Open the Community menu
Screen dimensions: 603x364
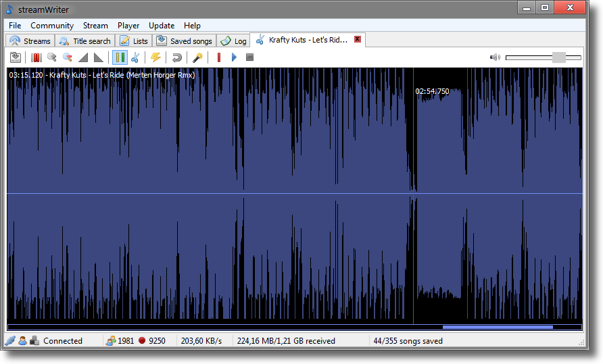[x=52, y=26]
